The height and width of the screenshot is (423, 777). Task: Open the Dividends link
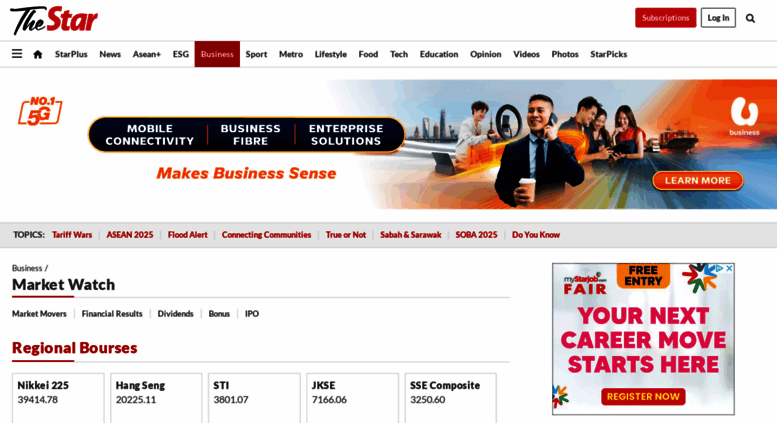[x=175, y=314]
